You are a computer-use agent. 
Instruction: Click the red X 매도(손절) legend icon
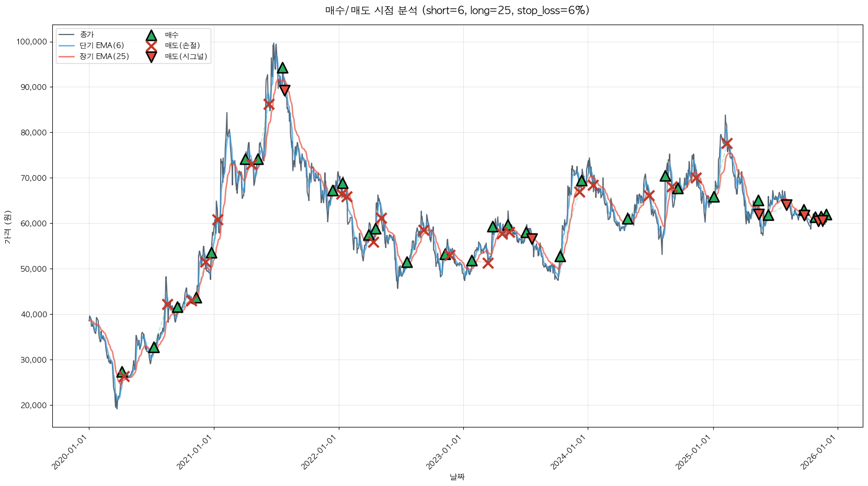pos(151,46)
